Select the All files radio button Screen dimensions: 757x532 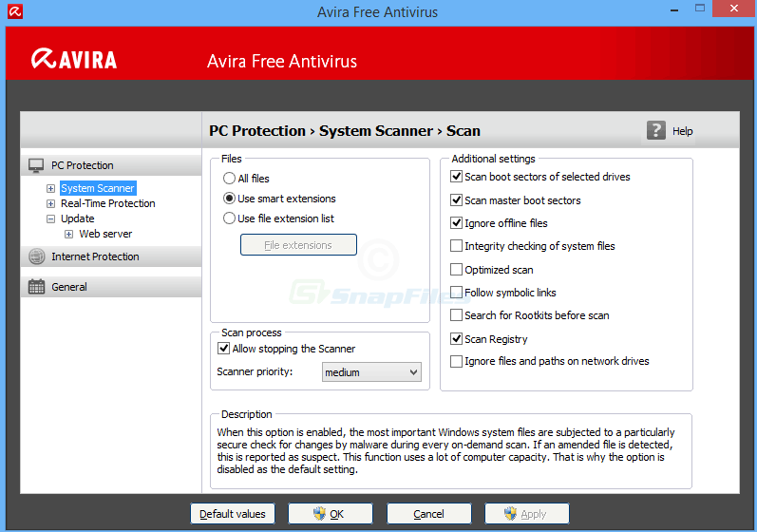229,179
